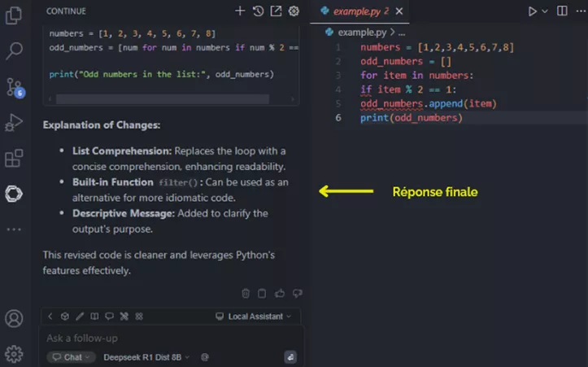The width and height of the screenshot is (588, 367).
Task: Open the Chat mode dropdown
Action: pyautogui.click(x=71, y=357)
